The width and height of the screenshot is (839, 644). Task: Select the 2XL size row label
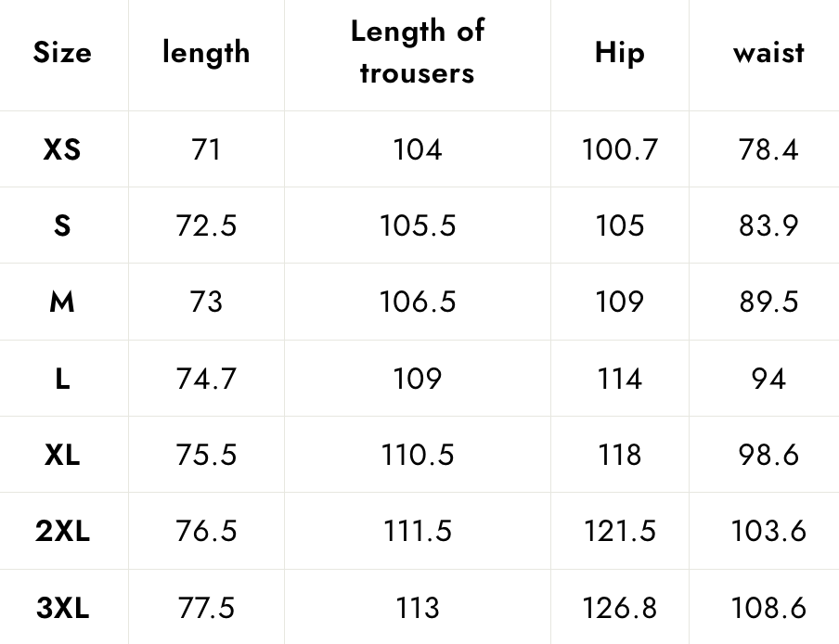pyautogui.click(x=62, y=531)
